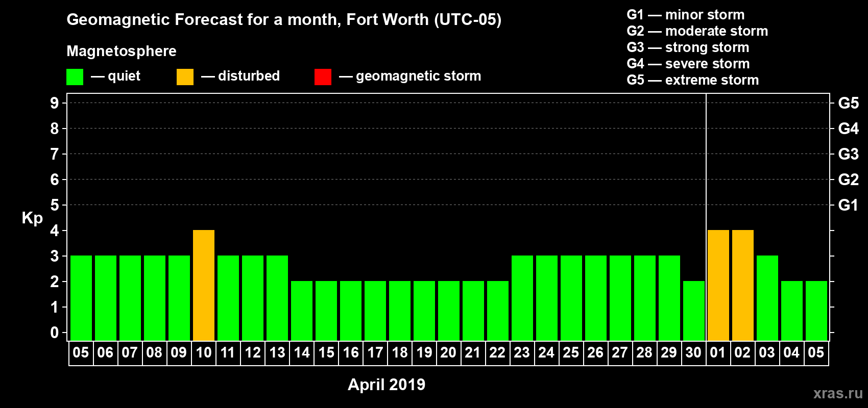The width and height of the screenshot is (868, 408).
Task: Click the 'G5 — extreme storm' legend line
Action: click(693, 80)
